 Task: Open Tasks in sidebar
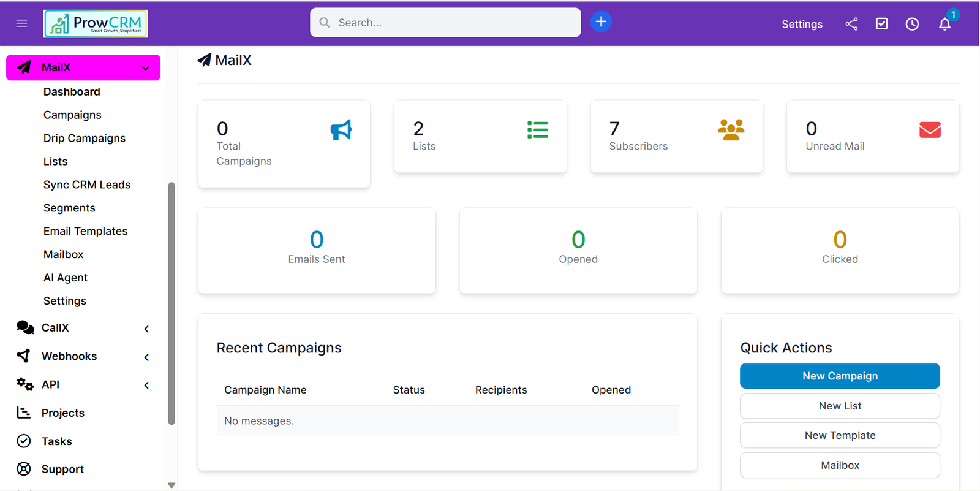click(x=57, y=441)
